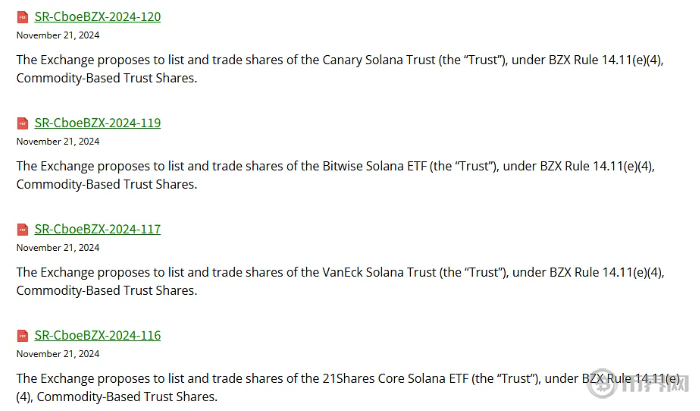Click the PDF icon beside SR-CboeBZX-2024-119
The width and height of the screenshot is (700, 411).
coord(22,123)
